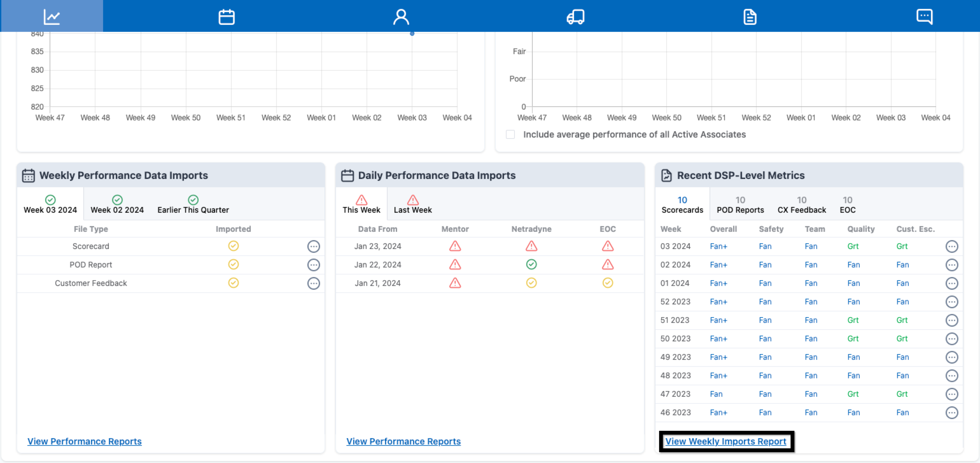The image size is (980, 463).
Task: Enable Include average performance of all Active Associates
Action: click(x=510, y=134)
